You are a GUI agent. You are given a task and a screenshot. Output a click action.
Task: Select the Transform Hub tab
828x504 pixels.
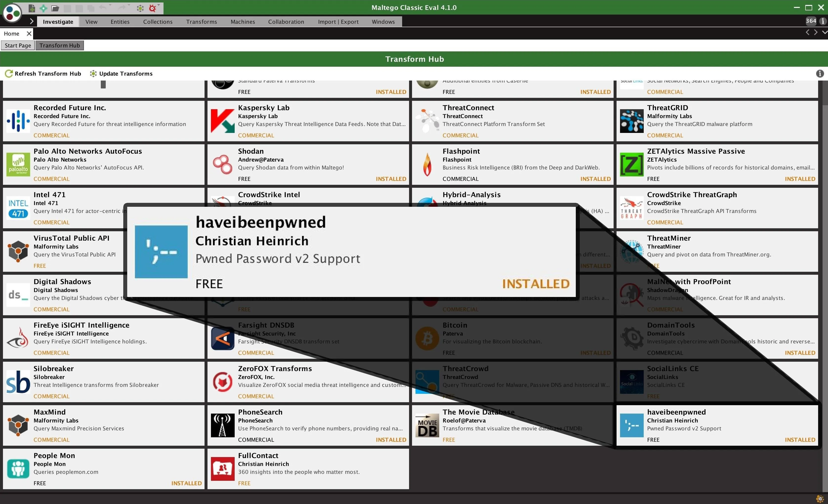tap(60, 45)
